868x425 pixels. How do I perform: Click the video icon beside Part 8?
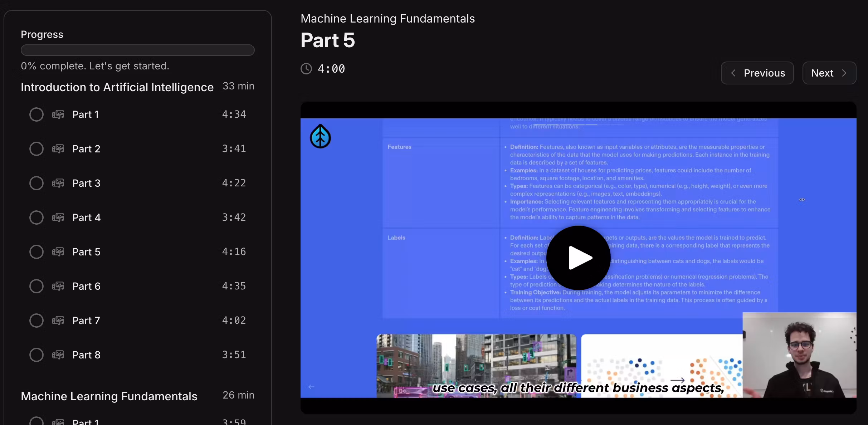58,355
